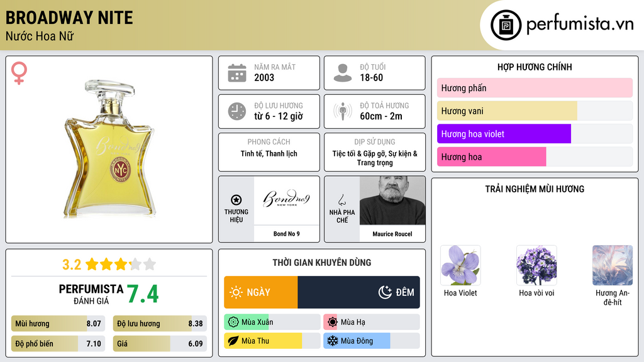
Task: Click the Hương phấn pink accord bar
Action: tap(535, 88)
